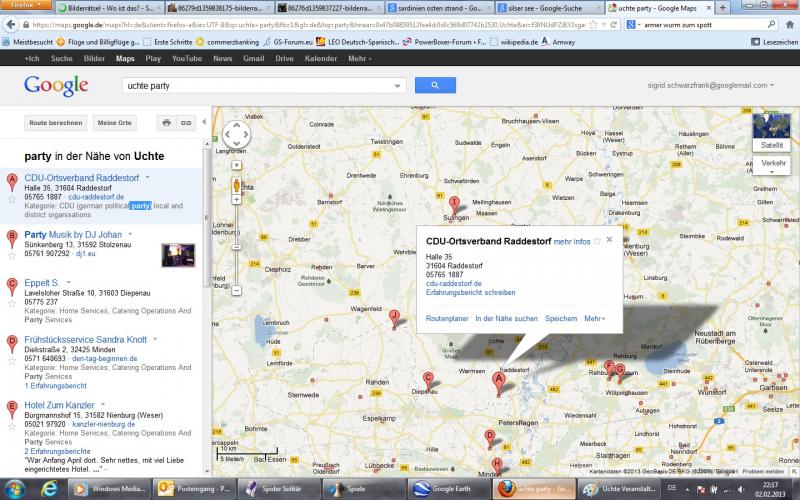The width and height of the screenshot is (800, 500).
Task: Star the CDU-Ortsverband Raddestorf list result
Action: tap(12, 199)
